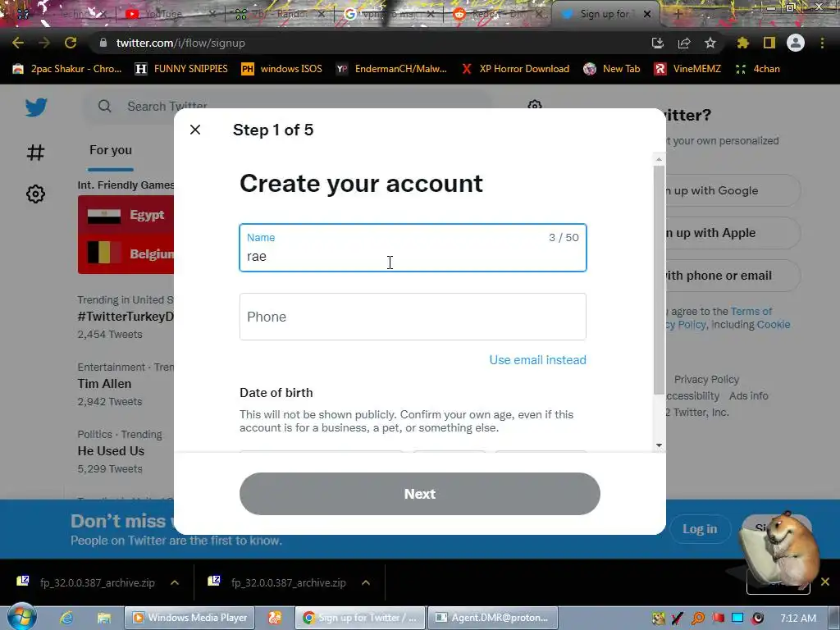Open the #TwitterTurkeyD trending topic

(x=126, y=317)
